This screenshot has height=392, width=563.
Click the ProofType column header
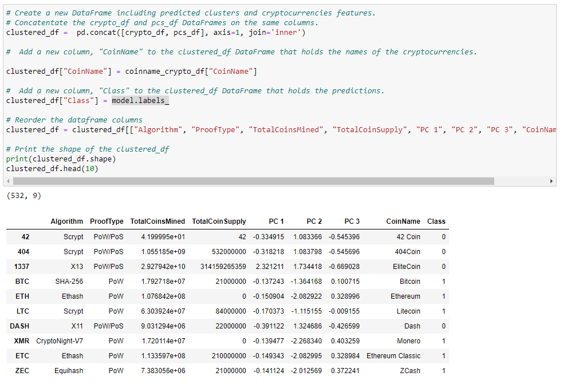pos(107,221)
